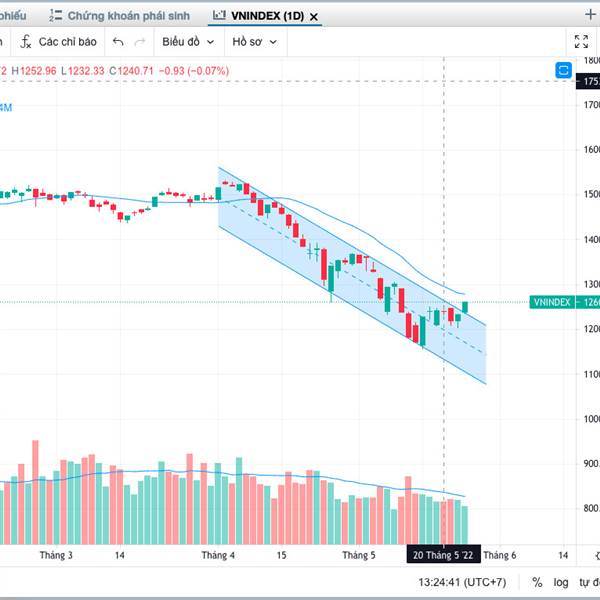The image size is (600, 600).
Task: Click the undo arrow
Action: pos(118,42)
